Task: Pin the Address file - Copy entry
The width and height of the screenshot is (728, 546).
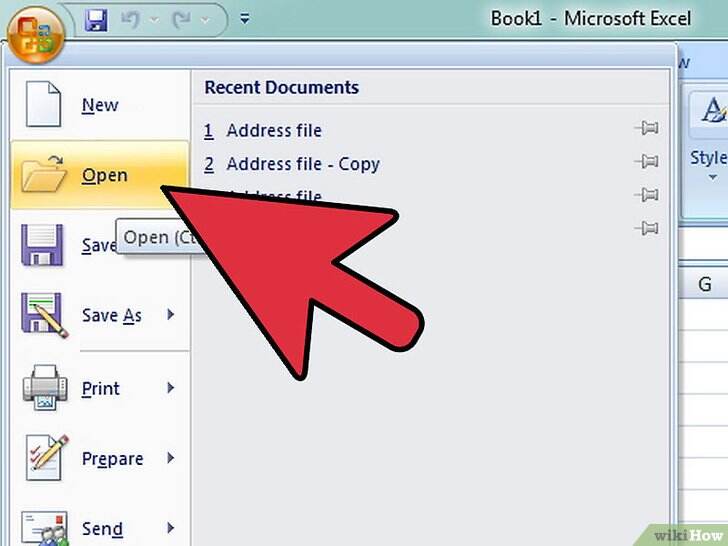Action: point(647,161)
